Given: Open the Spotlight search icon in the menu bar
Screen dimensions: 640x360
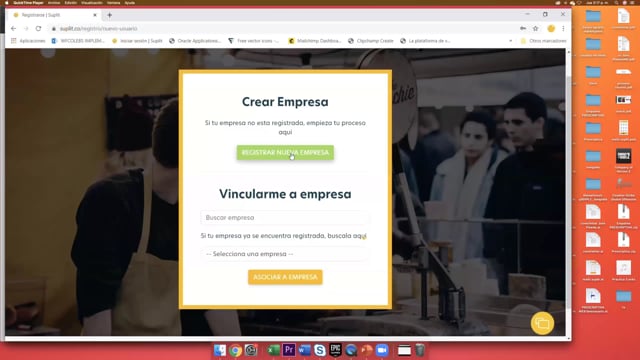Looking at the screenshot, I should [616, 3].
